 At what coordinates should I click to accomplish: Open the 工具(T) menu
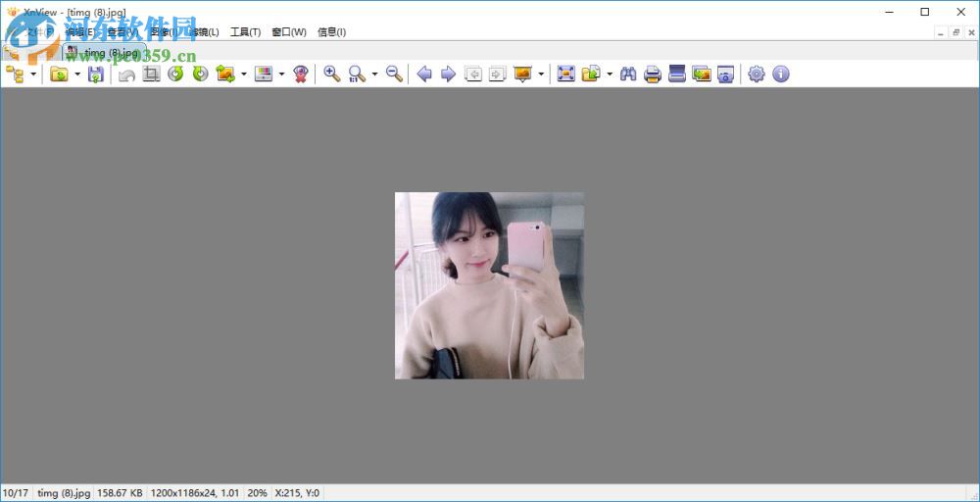point(246,32)
